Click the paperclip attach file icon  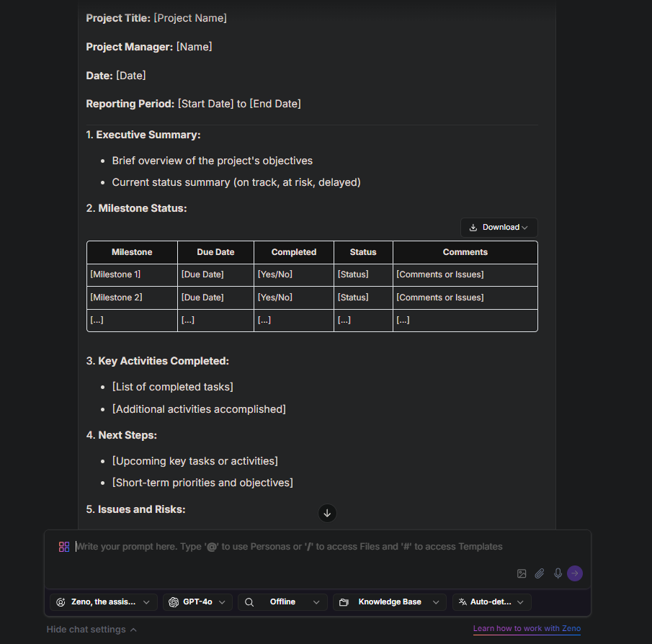[x=540, y=573]
